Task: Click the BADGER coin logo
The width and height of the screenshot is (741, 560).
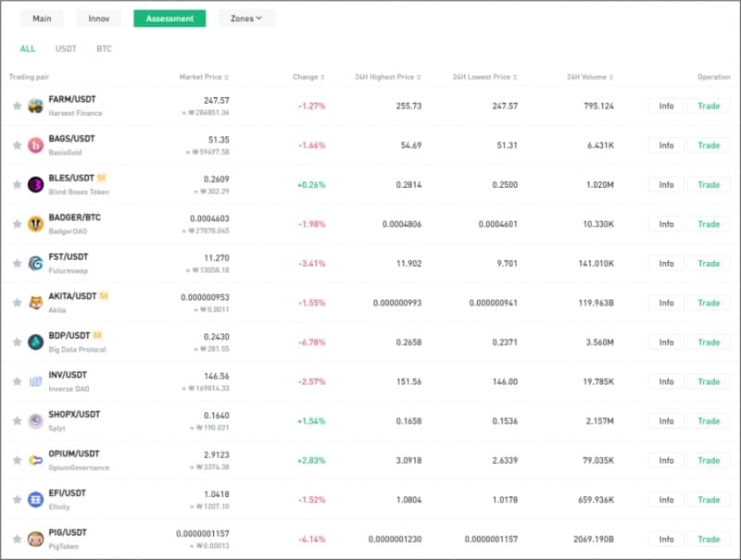Action: (35, 224)
